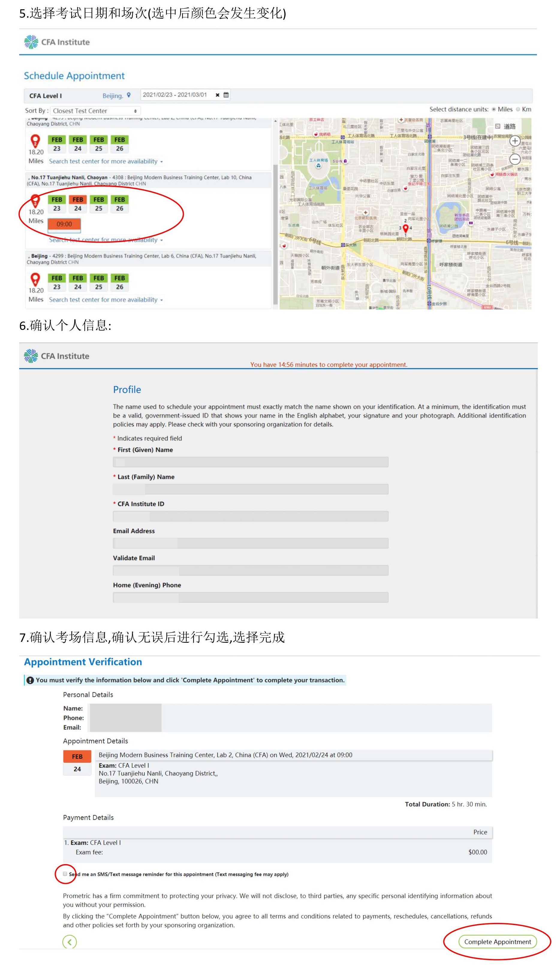This screenshot has width=560, height=973.
Task: Click the highlighted FEB 24 tile for Lab 10
Action: point(78,204)
